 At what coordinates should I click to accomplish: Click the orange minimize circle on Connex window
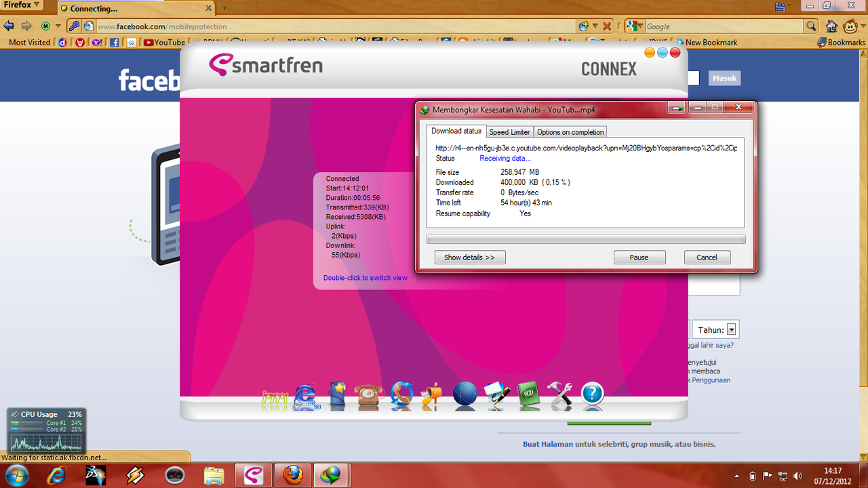650,52
